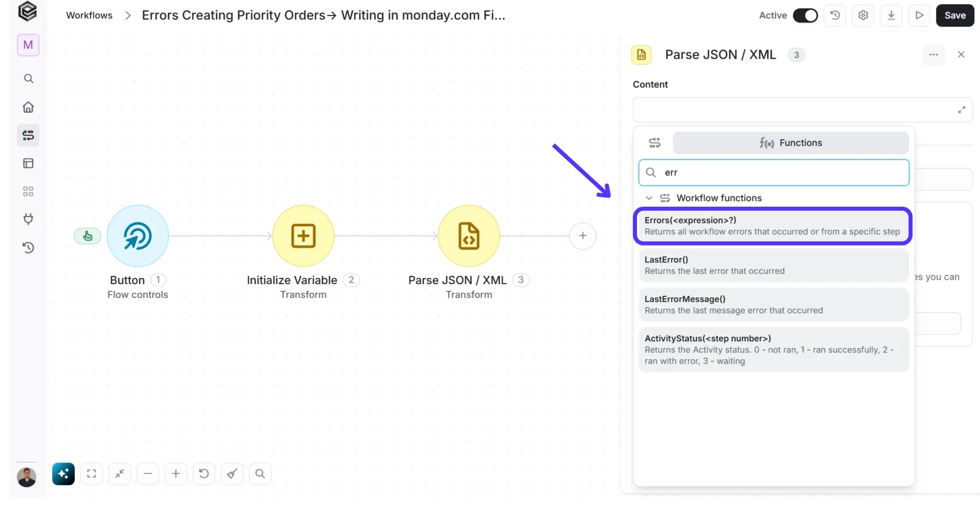Viewport: 980px width, 505px height.
Task: Open the app logo in sidebar
Action: [x=28, y=11]
